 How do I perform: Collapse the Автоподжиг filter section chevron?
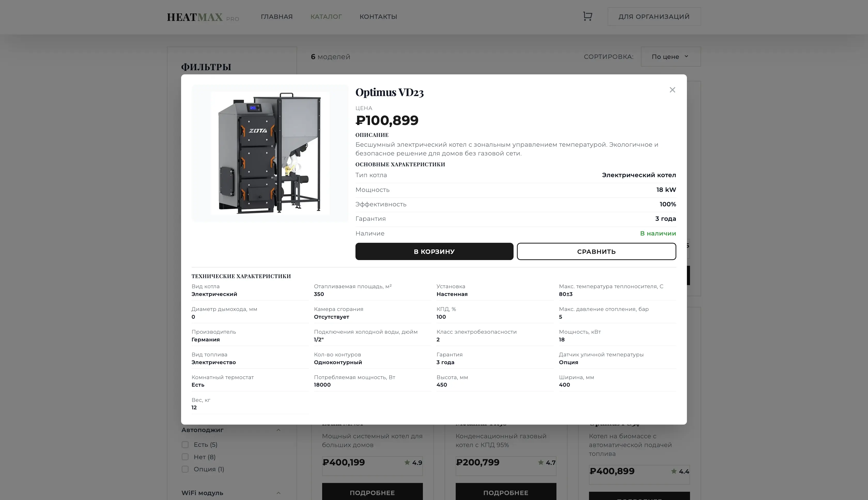(278, 430)
